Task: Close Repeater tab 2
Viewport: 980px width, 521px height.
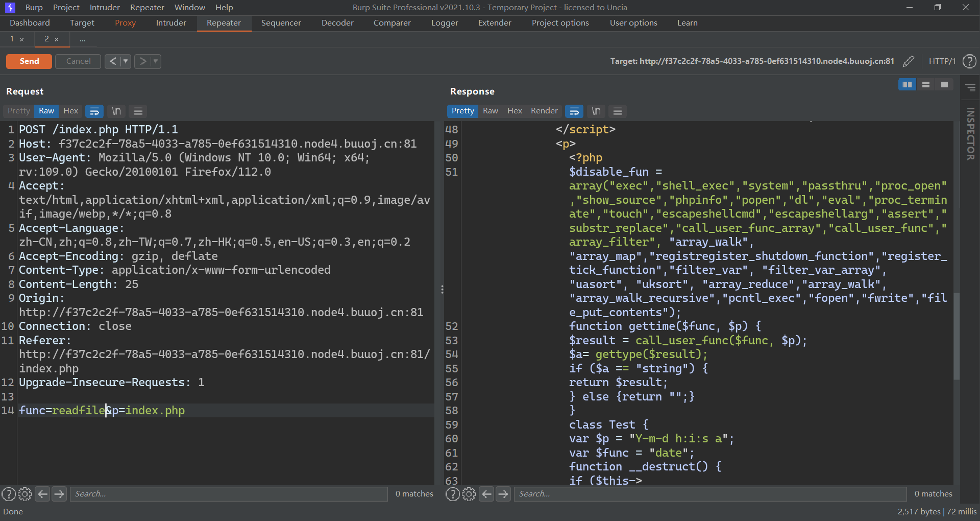Action: [x=57, y=39]
